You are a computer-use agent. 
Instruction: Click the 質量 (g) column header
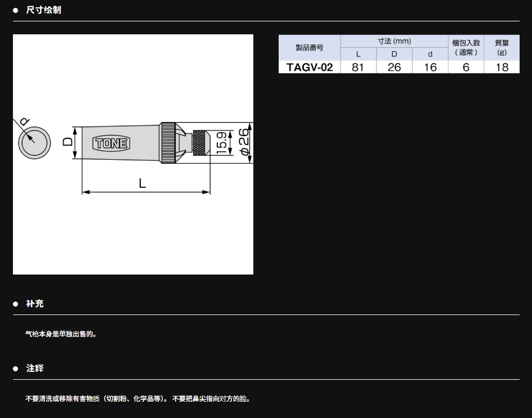(x=502, y=48)
